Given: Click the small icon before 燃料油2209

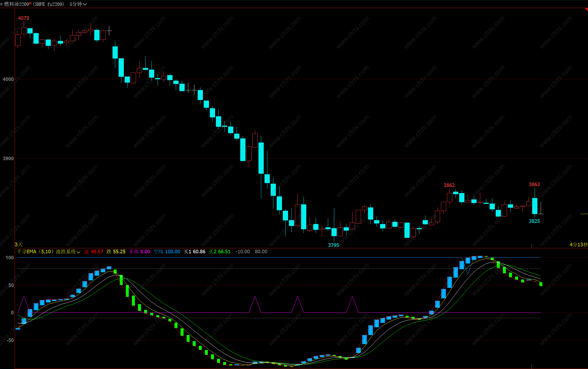Looking at the screenshot, I should (1, 4).
